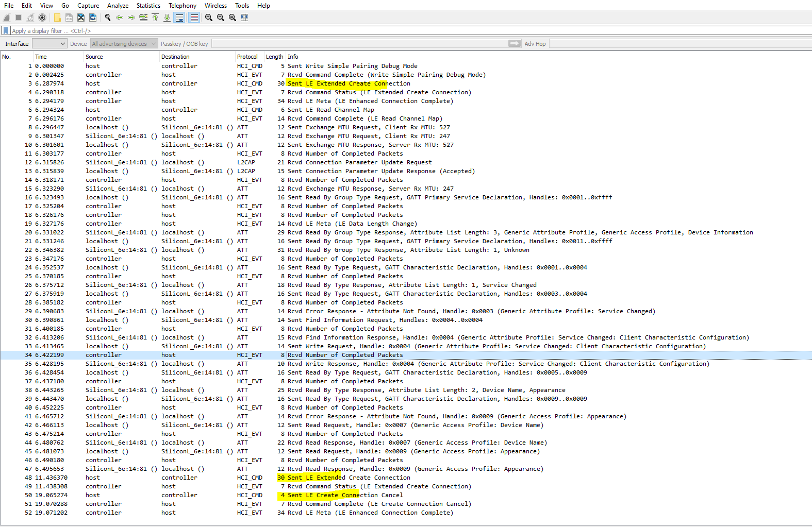Toggle packet colorizing rules
The height and width of the screenshot is (527, 812).
pos(194,18)
